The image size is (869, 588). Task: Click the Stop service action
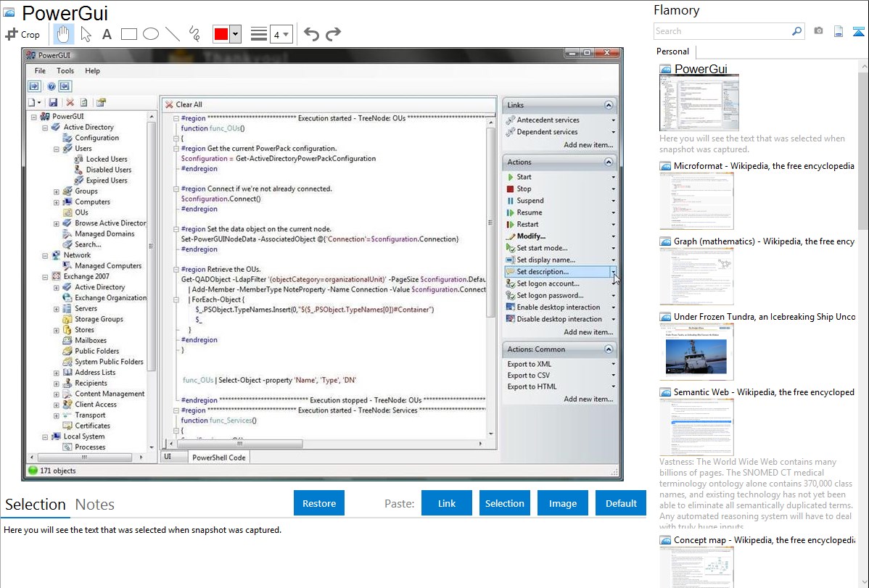click(524, 189)
